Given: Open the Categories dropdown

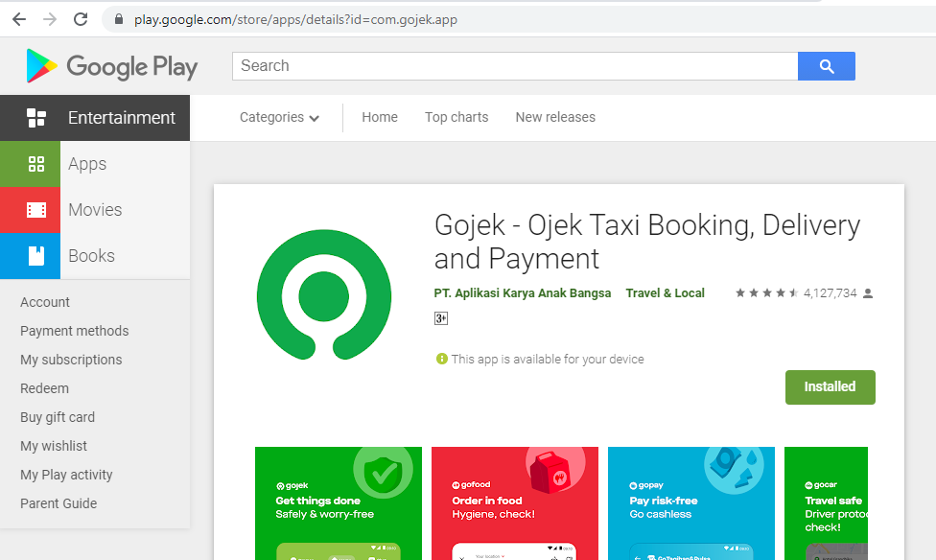Looking at the screenshot, I should (278, 117).
